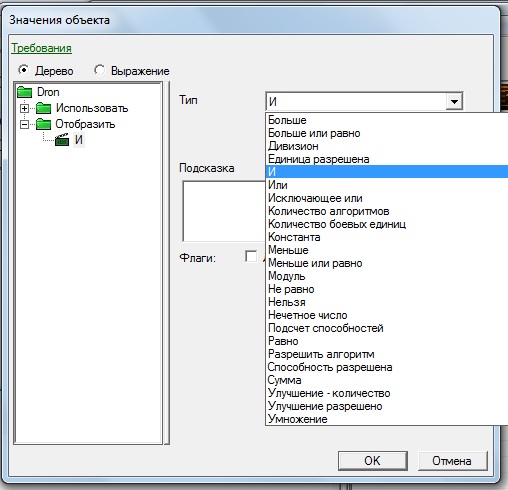Select Константа in the type list

coord(387,237)
